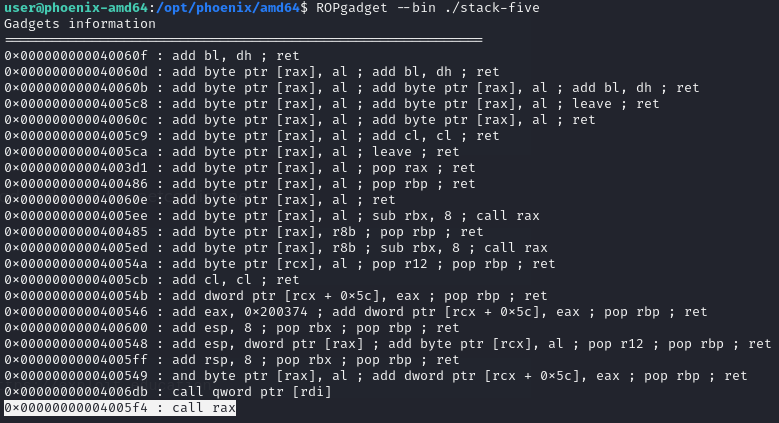Click the r8b ; sub rbx, 8 ; call rax line
Screen dimensions: 779x423
[x=360, y=247]
